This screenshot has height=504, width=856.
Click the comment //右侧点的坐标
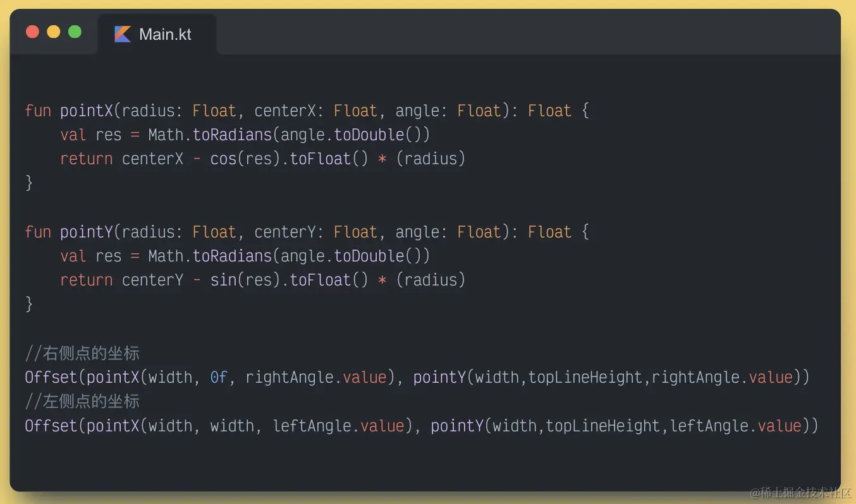pyautogui.click(x=82, y=353)
